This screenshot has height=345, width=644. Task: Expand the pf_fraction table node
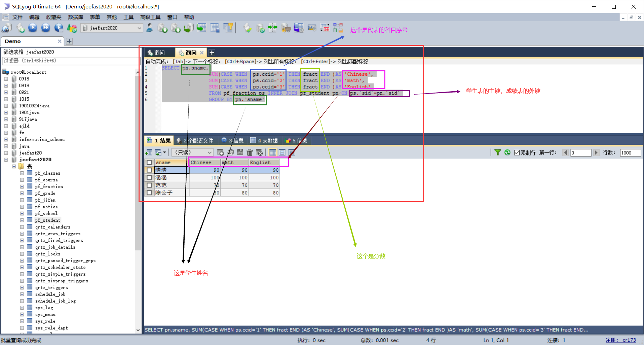click(x=22, y=186)
